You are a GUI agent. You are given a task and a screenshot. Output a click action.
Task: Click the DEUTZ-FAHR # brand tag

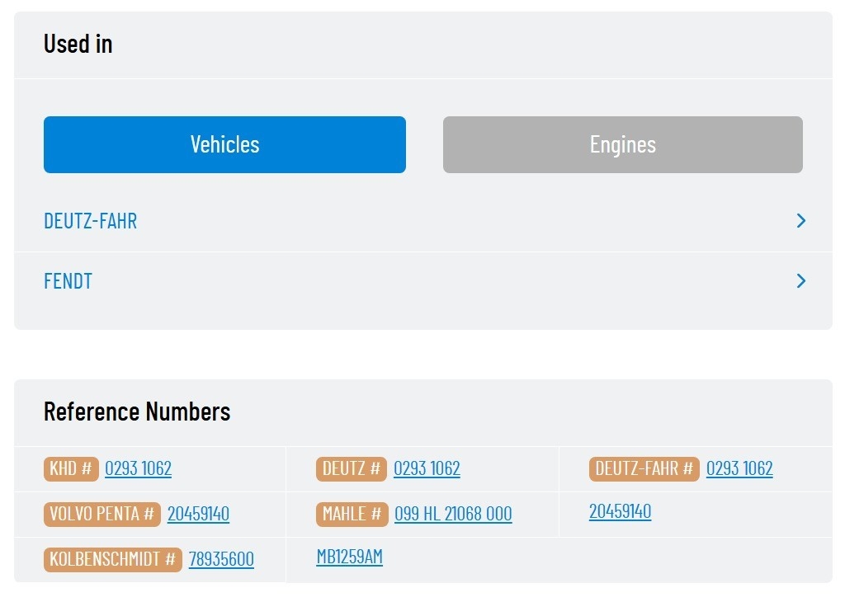pos(644,468)
